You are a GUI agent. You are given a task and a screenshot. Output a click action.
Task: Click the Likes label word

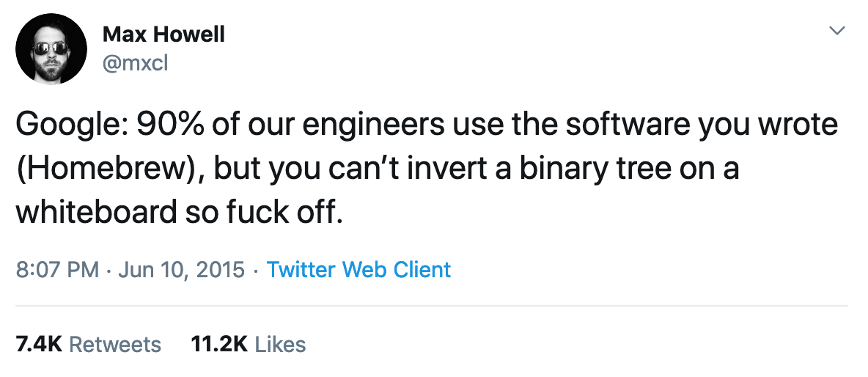click(x=279, y=344)
